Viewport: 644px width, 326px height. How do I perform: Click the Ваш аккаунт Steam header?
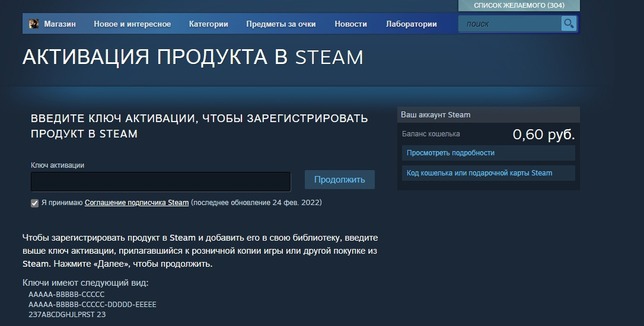489,114
